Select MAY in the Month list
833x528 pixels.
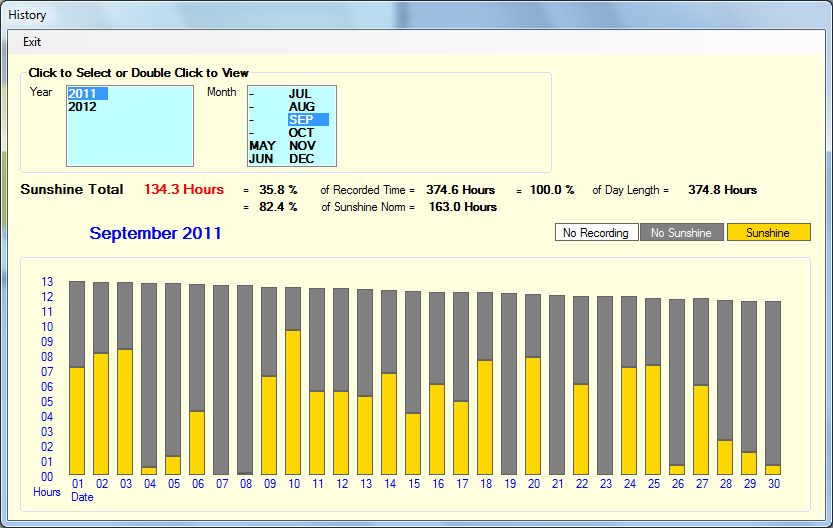coord(262,146)
